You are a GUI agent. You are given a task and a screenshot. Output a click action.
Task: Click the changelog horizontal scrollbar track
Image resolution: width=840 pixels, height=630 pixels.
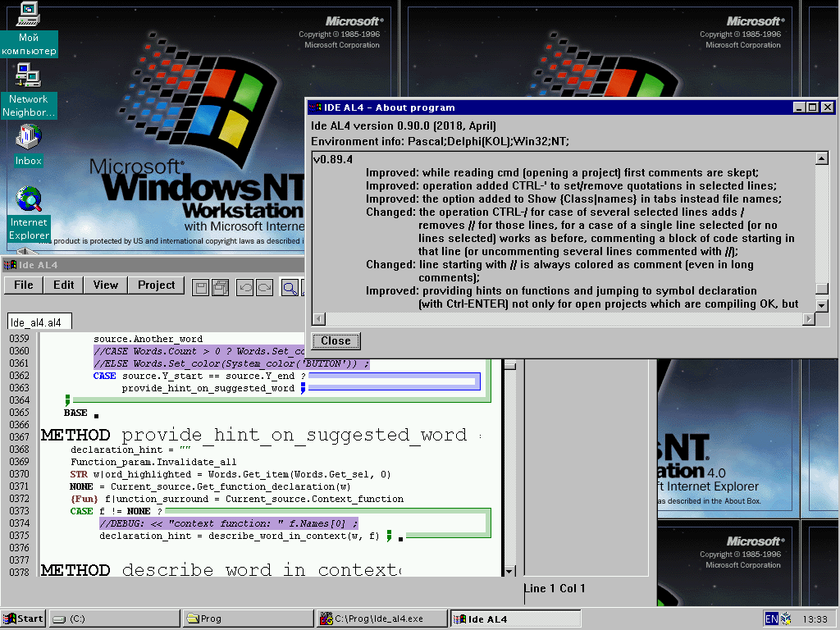pos(564,319)
